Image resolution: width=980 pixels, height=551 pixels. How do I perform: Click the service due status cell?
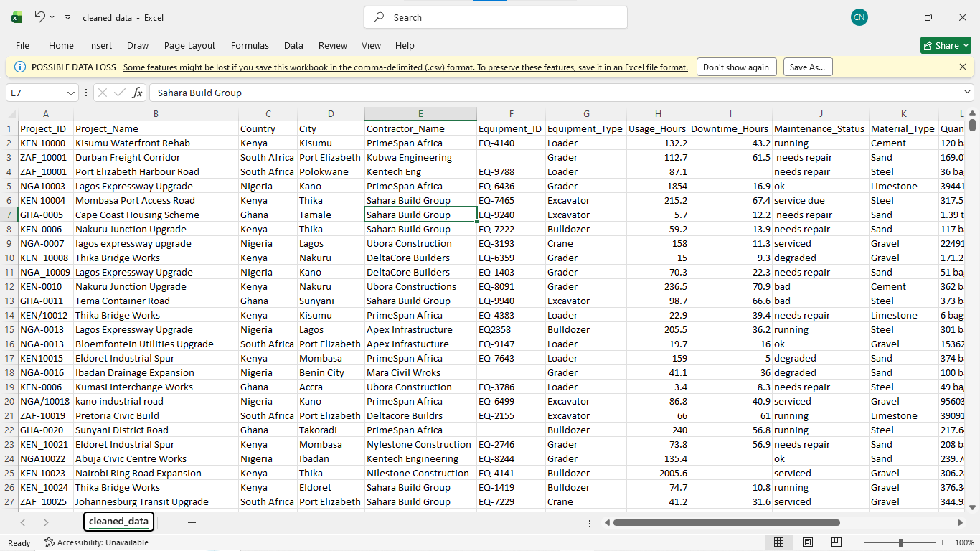tap(821, 201)
